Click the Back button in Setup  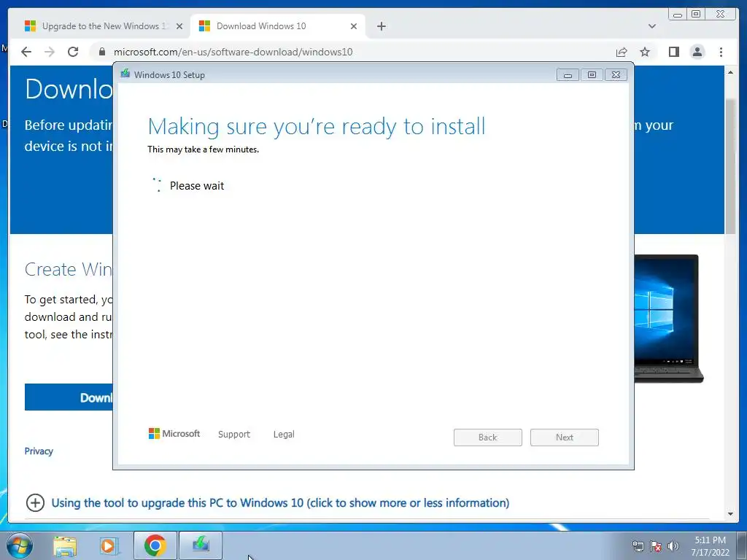point(488,437)
